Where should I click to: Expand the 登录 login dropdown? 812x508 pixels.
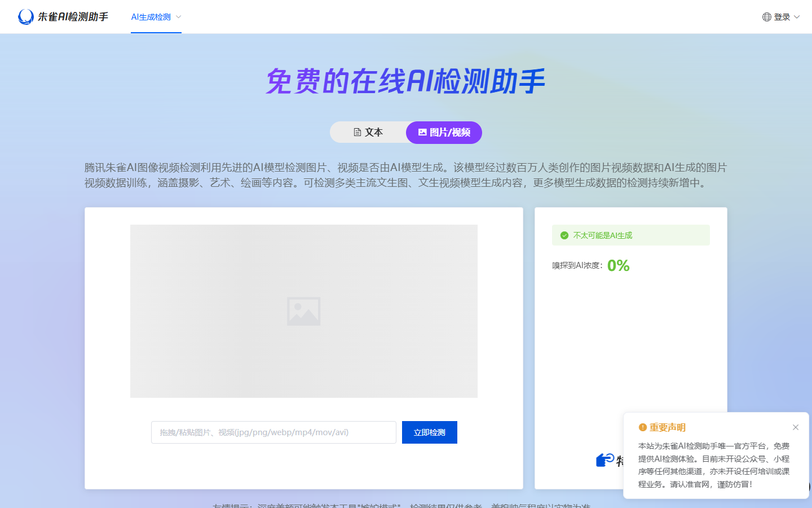[786, 17]
